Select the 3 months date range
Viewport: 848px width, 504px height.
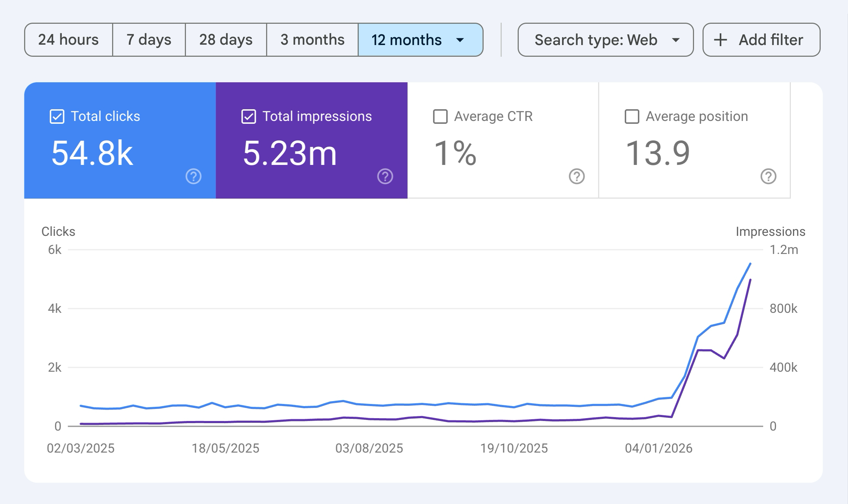click(x=312, y=40)
